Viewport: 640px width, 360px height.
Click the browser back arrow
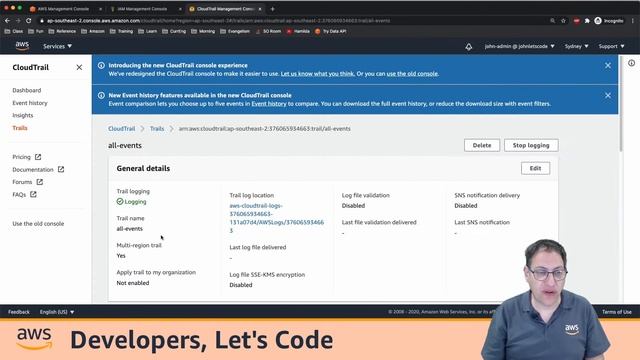(x=7, y=20)
